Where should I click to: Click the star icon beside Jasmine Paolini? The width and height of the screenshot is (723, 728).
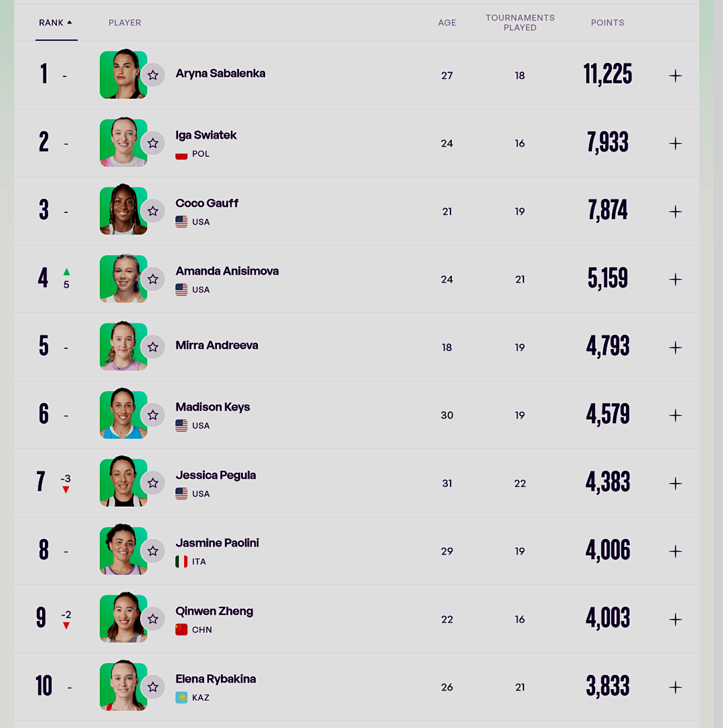point(153,551)
